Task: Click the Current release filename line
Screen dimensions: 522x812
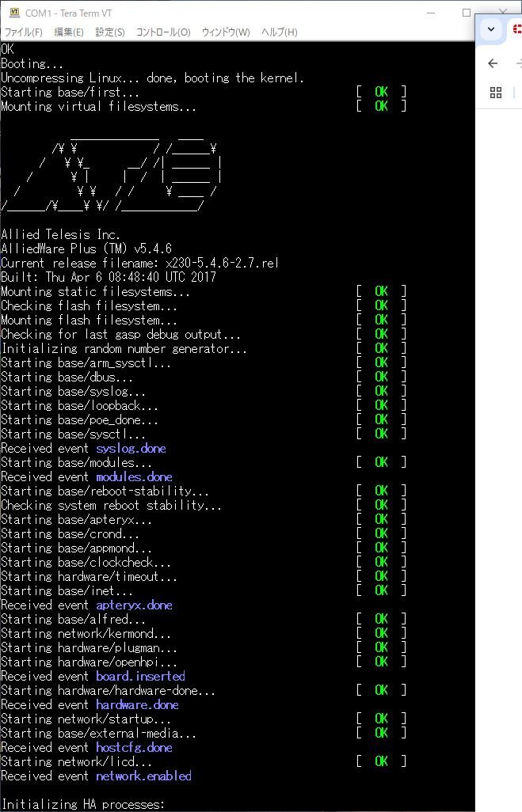Action: tap(139, 263)
